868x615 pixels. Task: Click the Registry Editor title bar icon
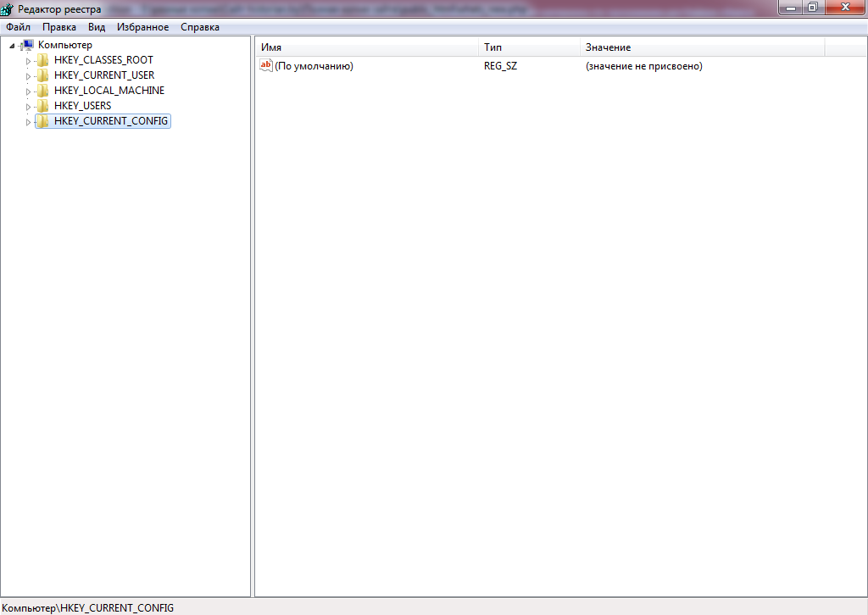pos(8,9)
